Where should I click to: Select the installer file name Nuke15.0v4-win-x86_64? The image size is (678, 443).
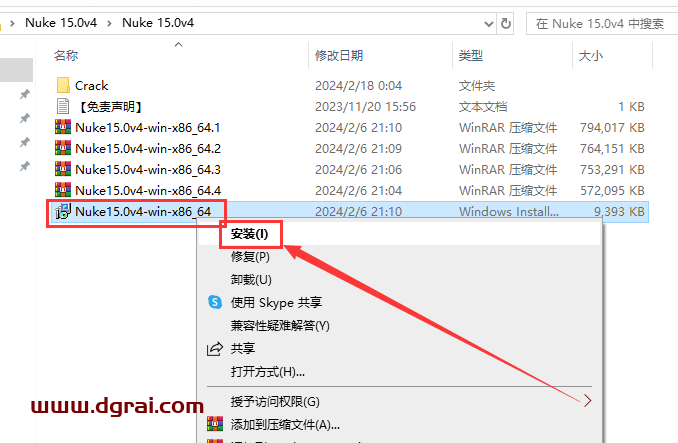pos(143,211)
